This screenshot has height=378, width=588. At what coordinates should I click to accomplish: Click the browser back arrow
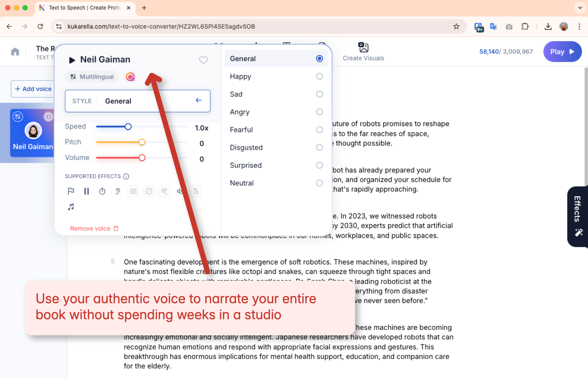(9, 26)
